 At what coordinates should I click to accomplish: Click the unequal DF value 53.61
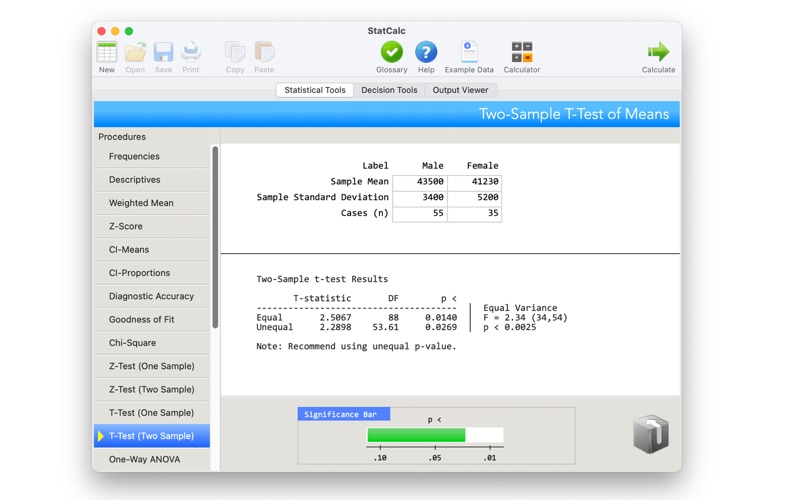[385, 327]
